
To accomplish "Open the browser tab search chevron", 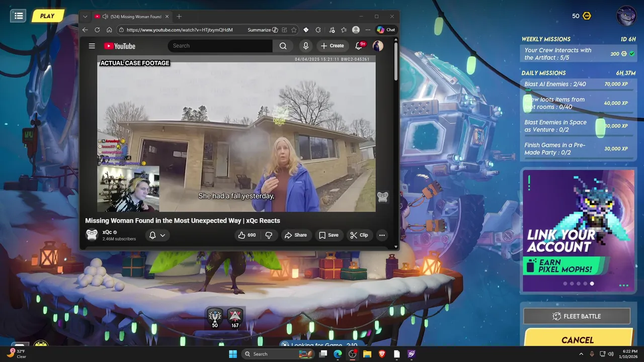I will pos(85,17).
